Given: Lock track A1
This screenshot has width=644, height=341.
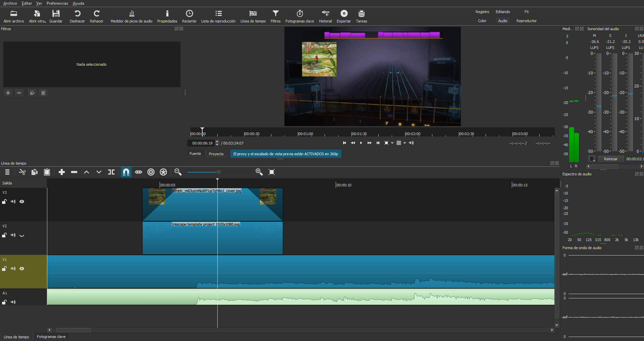Looking at the screenshot, I should [4, 302].
